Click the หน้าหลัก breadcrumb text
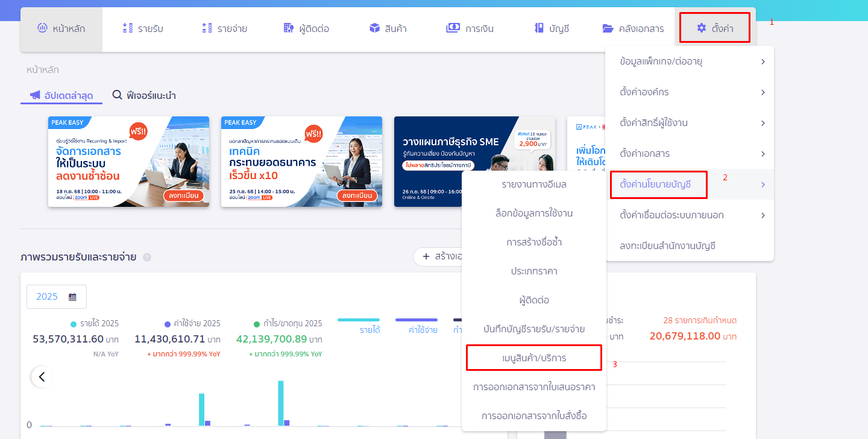The height and width of the screenshot is (439, 868). coord(43,70)
